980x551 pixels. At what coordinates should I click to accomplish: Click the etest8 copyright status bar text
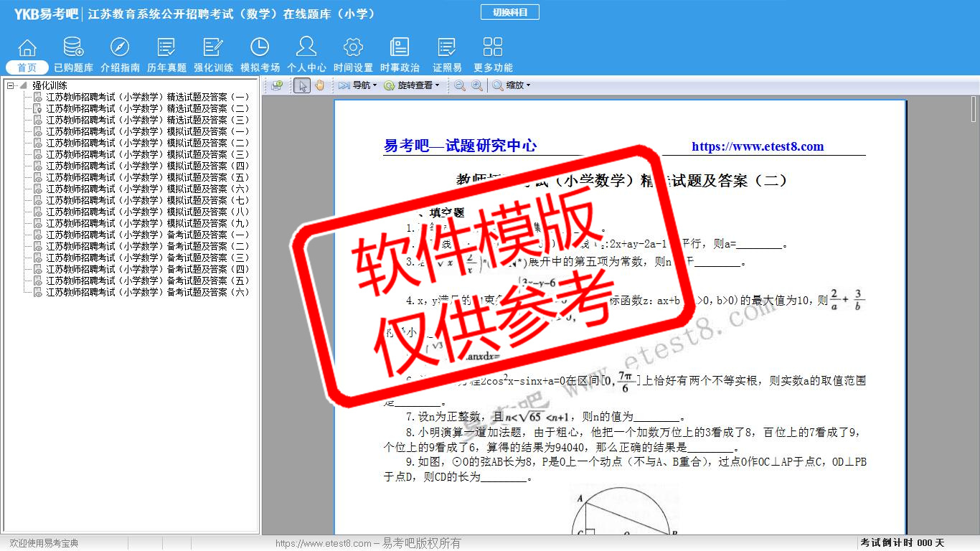[x=368, y=543]
